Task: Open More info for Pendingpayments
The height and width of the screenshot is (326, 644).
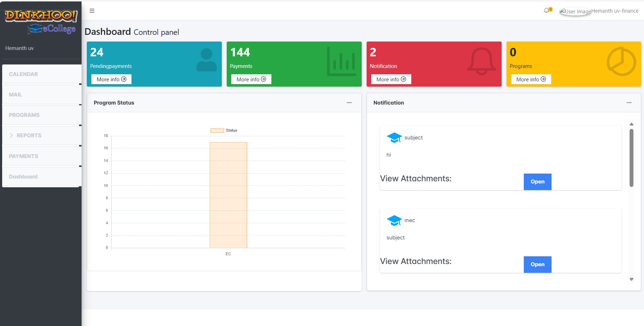Action: pos(111,79)
